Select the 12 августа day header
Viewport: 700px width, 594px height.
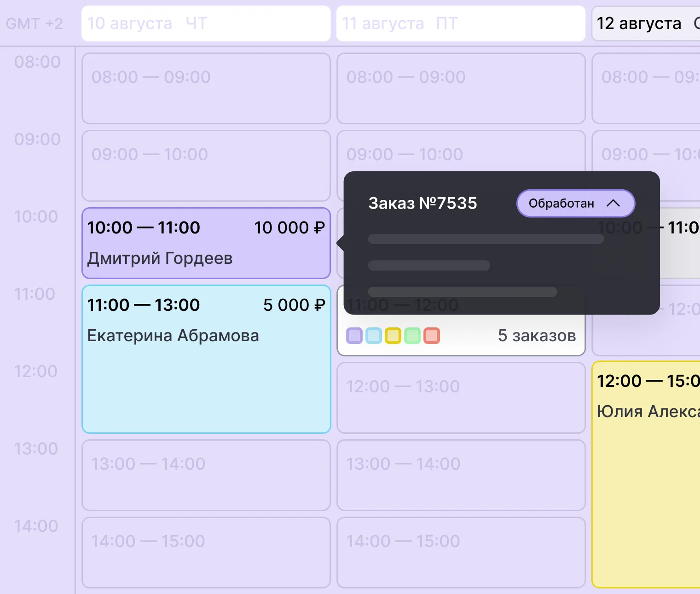point(646,23)
